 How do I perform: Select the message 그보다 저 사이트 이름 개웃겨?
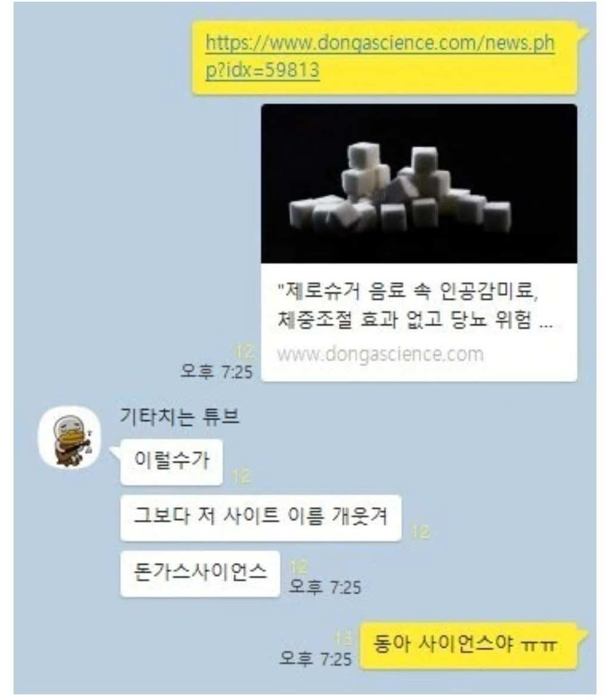pyautogui.click(x=260, y=518)
